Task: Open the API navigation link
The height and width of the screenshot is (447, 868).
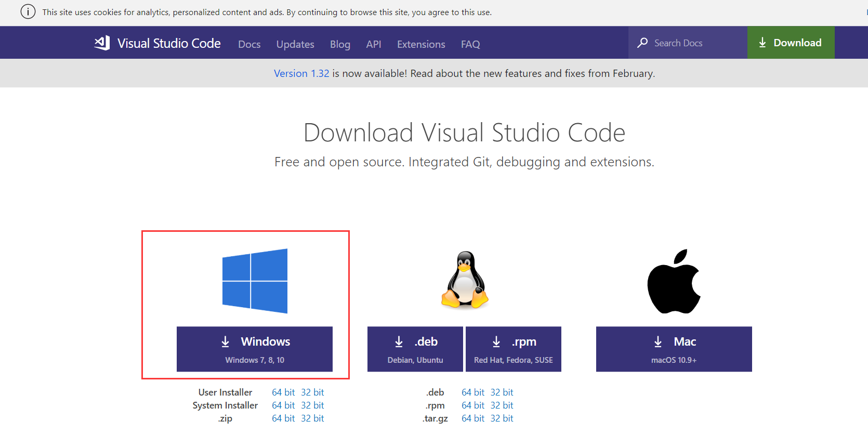Action: click(x=374, y=44)
